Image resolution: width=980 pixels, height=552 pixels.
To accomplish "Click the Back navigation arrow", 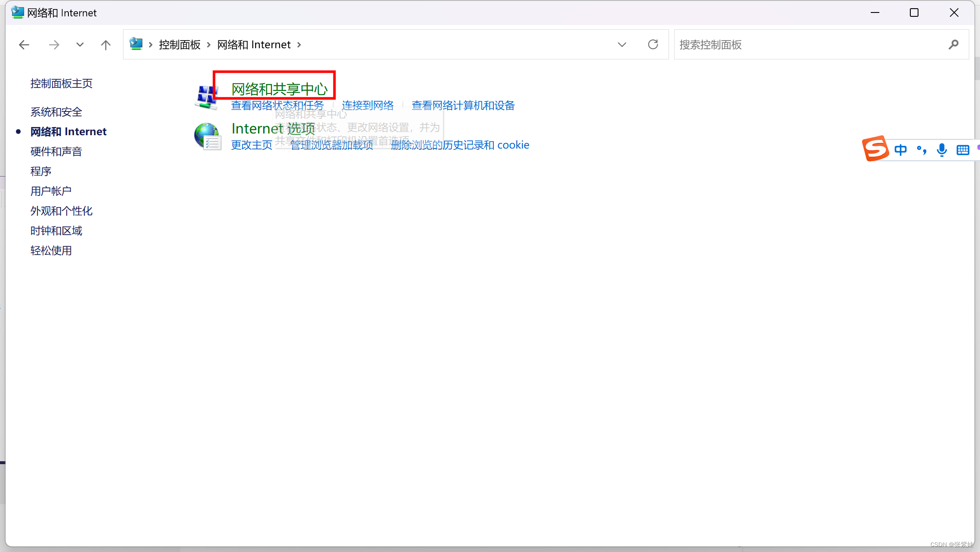I will pos(24,45).
